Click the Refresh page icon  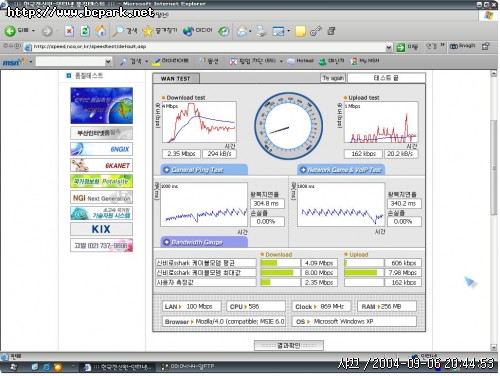(x=85, y=31)
